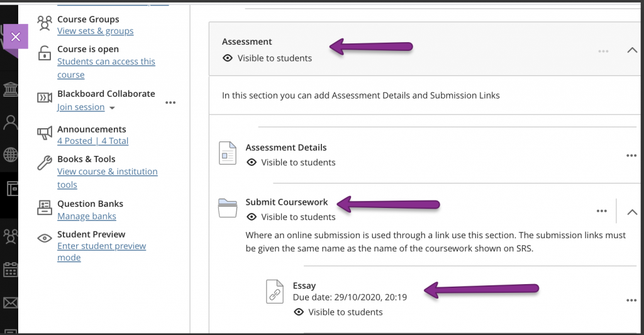Toggle Submit Coursework visibility to students
The width and height of the screenshot is (644, 335).
tap(291, 217)
